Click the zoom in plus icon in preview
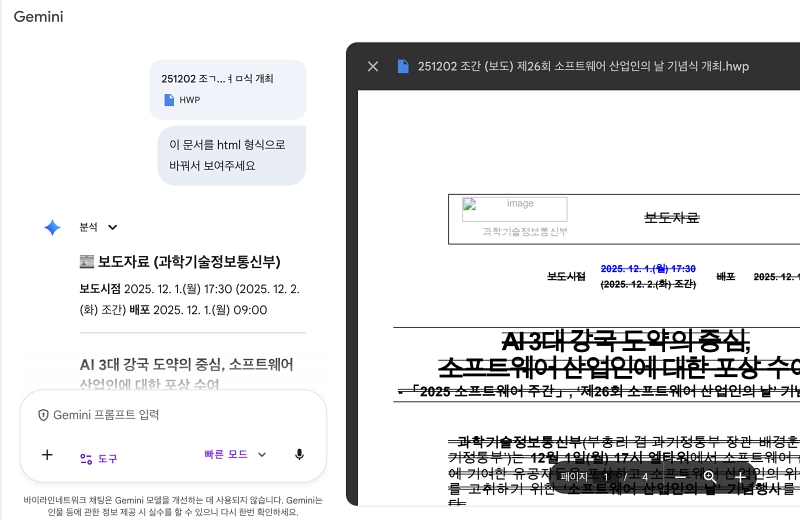 click(x=740, y=477)
